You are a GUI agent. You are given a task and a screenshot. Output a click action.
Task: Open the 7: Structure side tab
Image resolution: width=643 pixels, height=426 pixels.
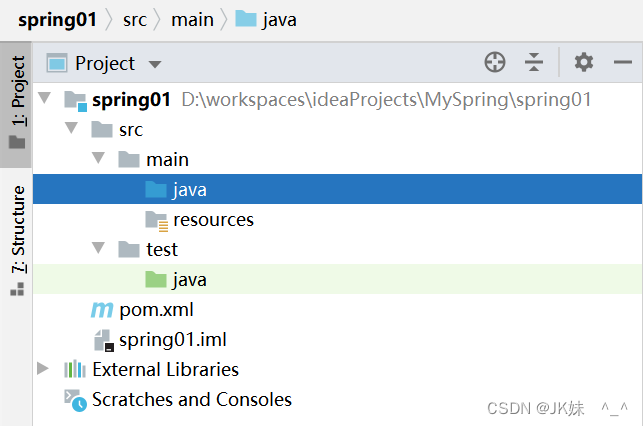(16, 240)
